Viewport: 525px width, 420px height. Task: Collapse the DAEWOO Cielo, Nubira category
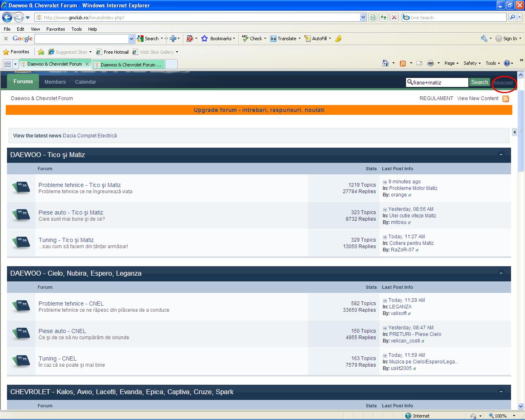501,273
